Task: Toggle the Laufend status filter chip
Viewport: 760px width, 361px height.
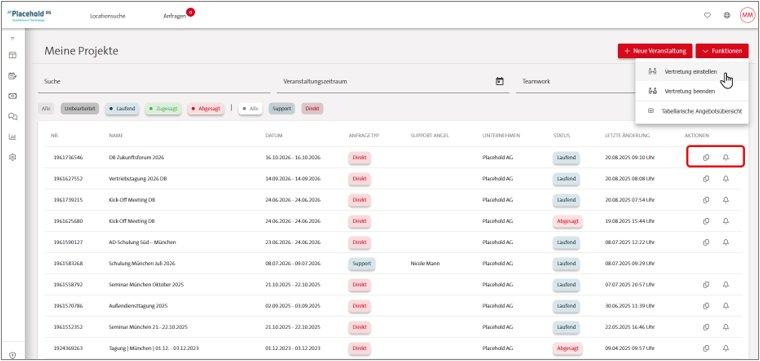Action: click(122, 109)
